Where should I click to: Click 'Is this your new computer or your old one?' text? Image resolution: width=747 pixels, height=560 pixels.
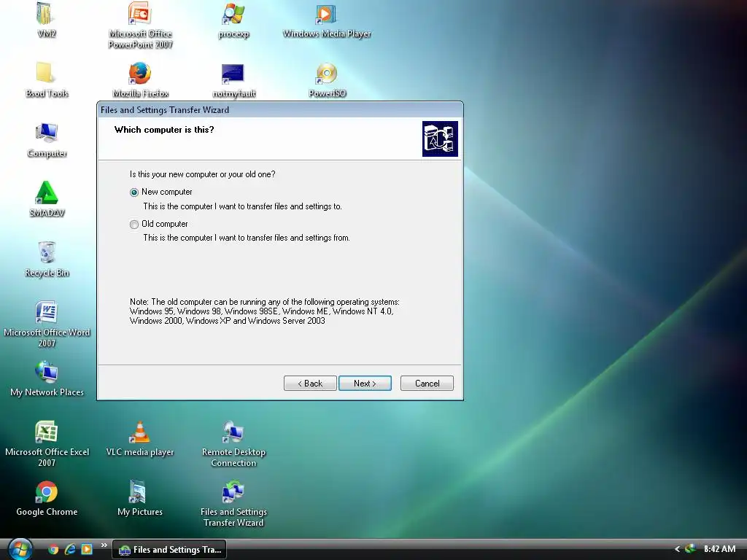click(203, 174)
